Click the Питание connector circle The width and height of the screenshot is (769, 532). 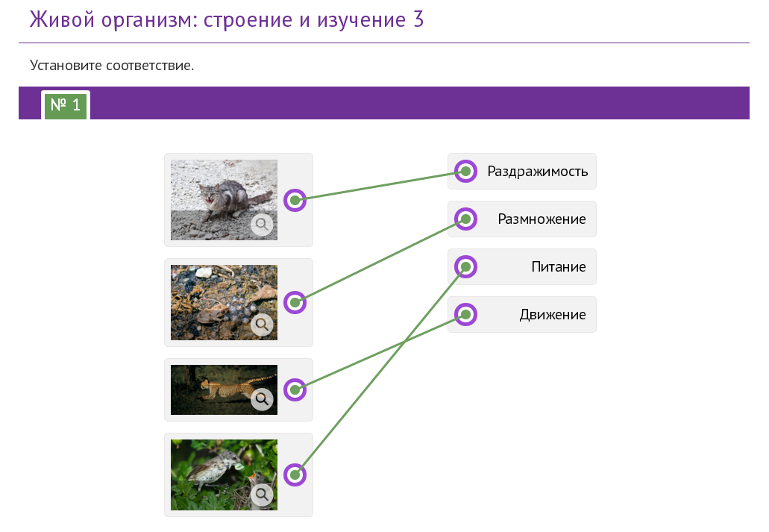pos(465,266)
